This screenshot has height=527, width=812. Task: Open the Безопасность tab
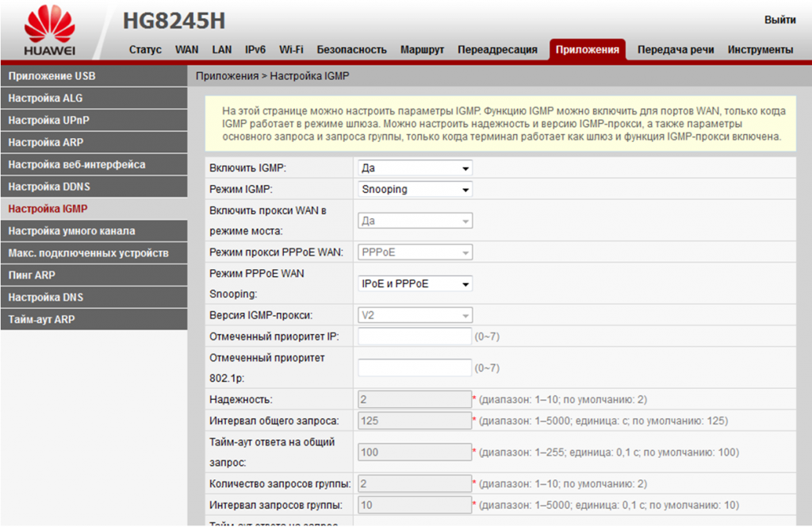pos(351,50)
